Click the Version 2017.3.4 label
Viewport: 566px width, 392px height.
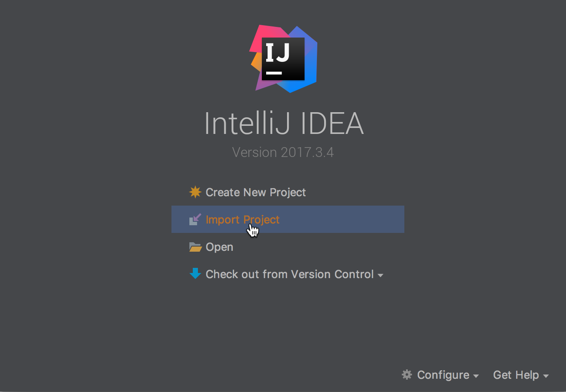pyautogui.click(x=283, y=152)
